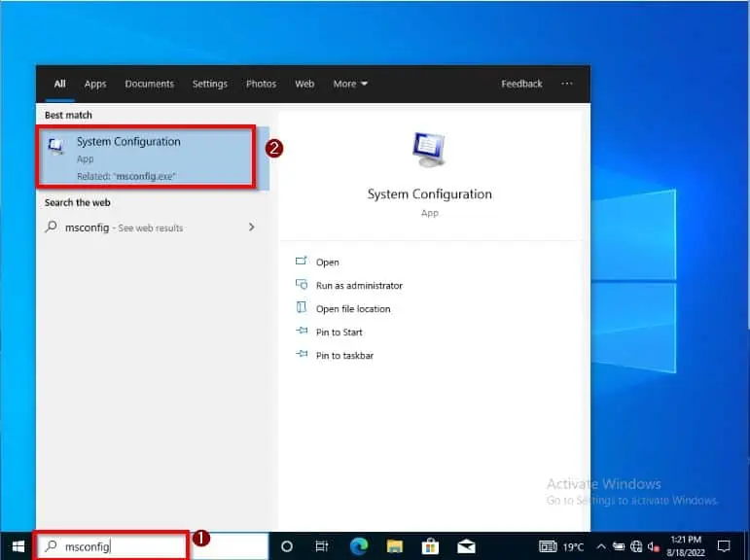Choose Run as administrator
Screen dimensions: 750x560
(x=359, y=286)
